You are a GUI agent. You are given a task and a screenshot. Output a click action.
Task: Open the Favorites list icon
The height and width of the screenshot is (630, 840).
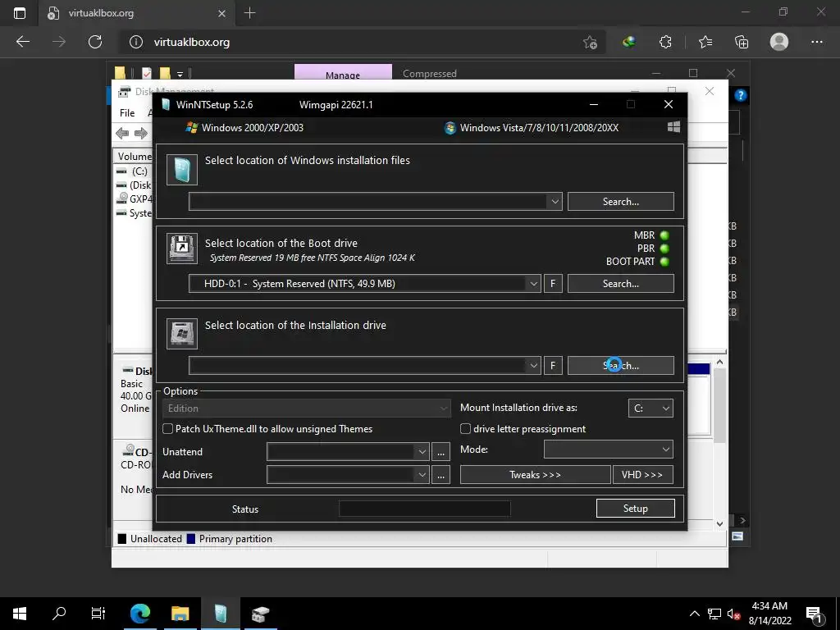click(x=705, y=42)
